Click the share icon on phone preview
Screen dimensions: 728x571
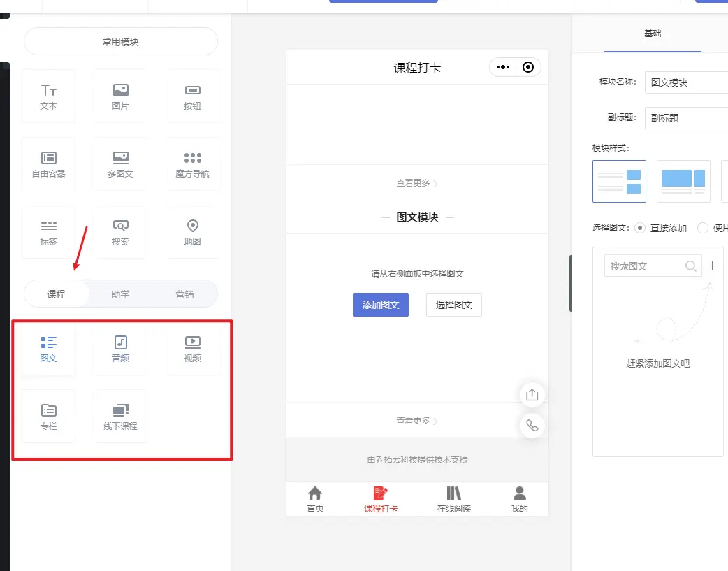pos(532,395)
